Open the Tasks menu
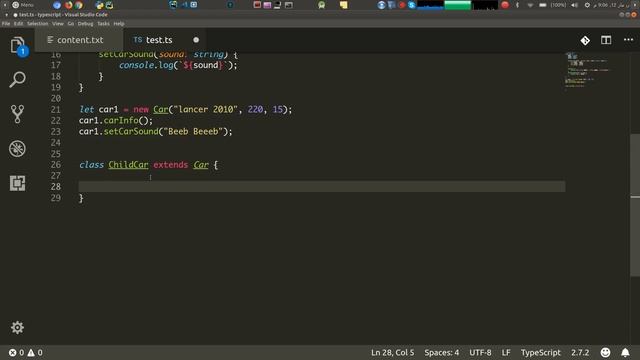The image size is (640, 360). 103,24
